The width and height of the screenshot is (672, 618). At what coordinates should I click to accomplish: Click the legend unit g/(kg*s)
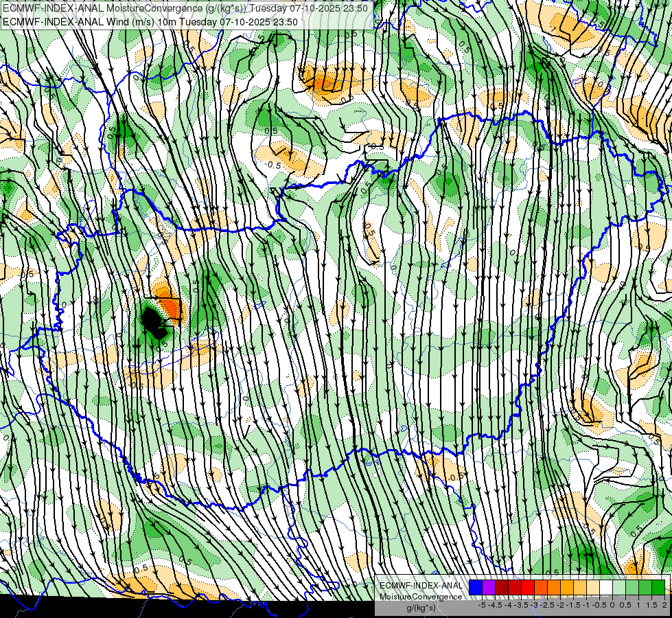coord(421,608)
